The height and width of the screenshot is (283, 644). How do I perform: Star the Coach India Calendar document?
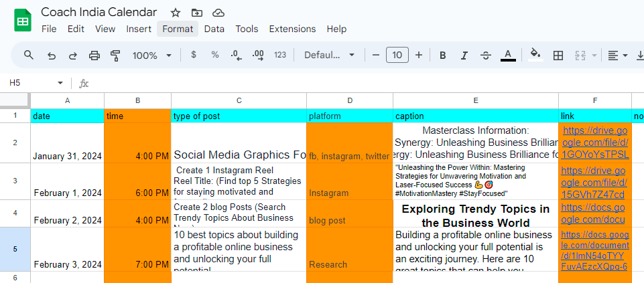(x=176, y=13)
